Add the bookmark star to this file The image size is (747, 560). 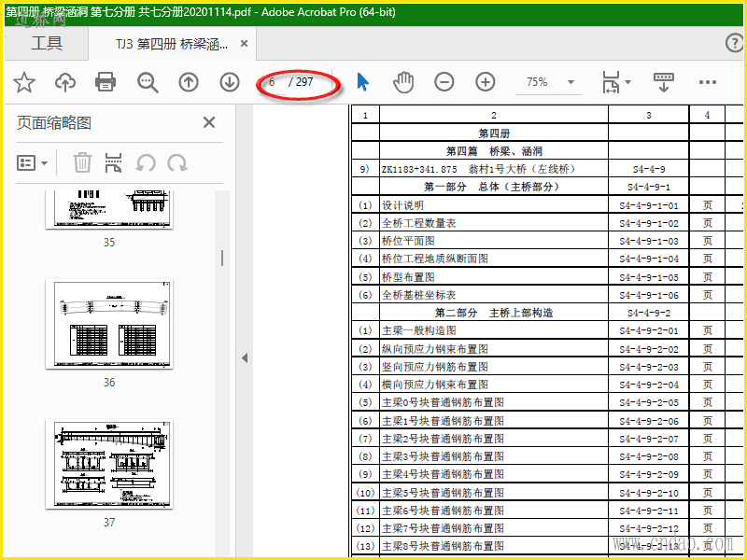coord(24,82)
